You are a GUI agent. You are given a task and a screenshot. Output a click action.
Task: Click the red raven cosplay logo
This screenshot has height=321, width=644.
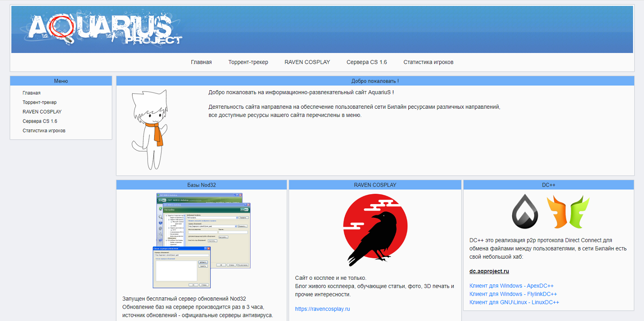pyautogui.click(x=375, y=230)
